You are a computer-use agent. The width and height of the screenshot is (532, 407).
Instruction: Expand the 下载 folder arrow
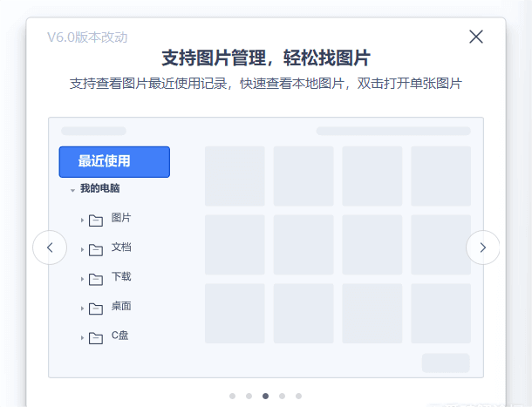(82, 279)
